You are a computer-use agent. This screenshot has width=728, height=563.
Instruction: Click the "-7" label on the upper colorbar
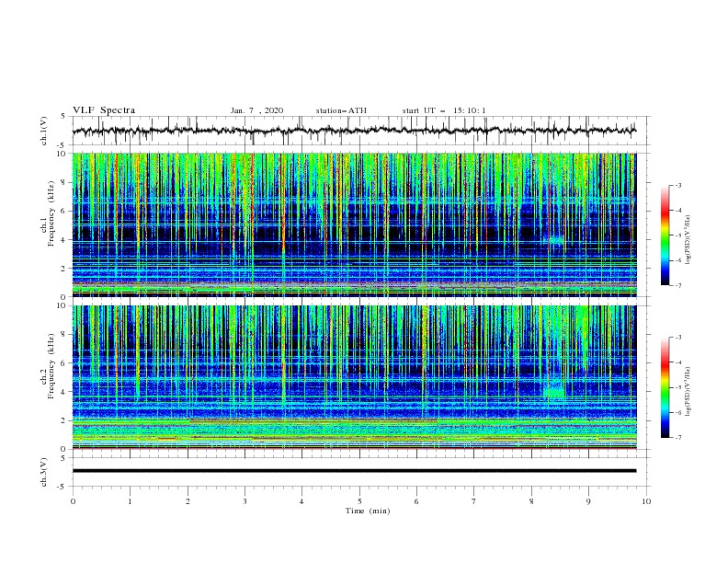(x=677, y=285)
